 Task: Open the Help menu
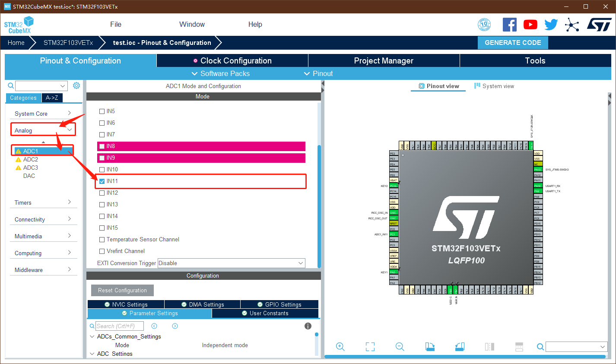click(255, 25)
